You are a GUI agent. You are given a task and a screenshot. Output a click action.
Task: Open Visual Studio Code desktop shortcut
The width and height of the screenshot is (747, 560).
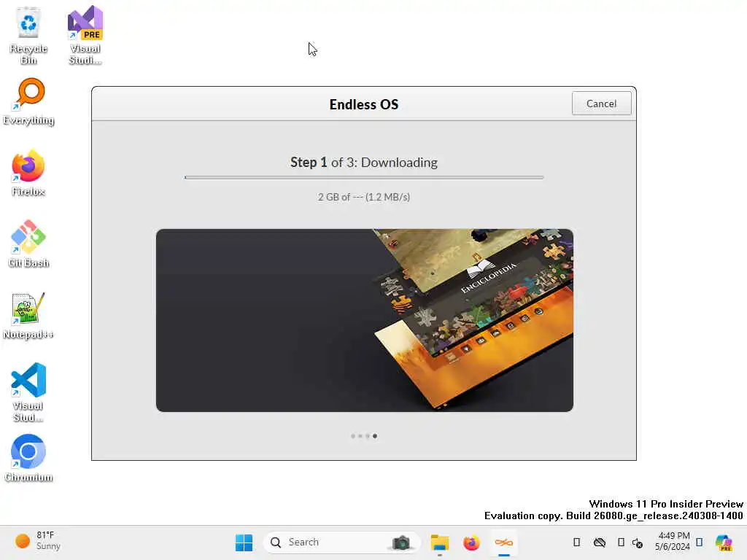point(28,392)
